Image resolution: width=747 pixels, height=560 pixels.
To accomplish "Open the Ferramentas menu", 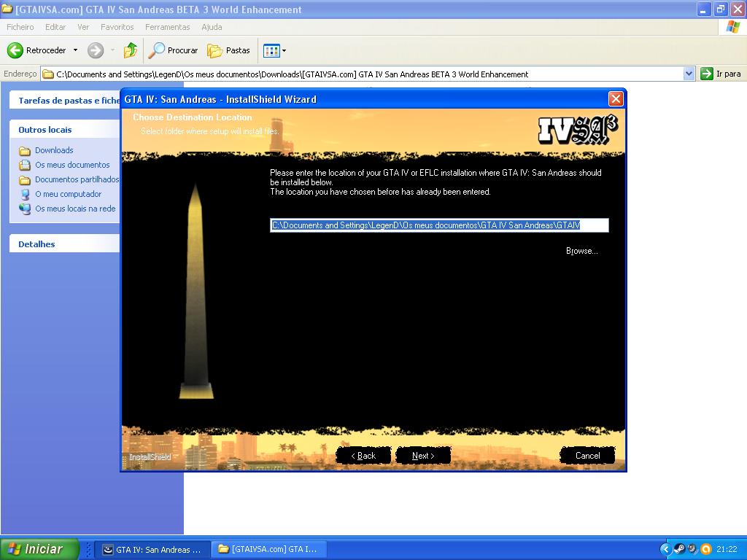I will coord(167,27).
